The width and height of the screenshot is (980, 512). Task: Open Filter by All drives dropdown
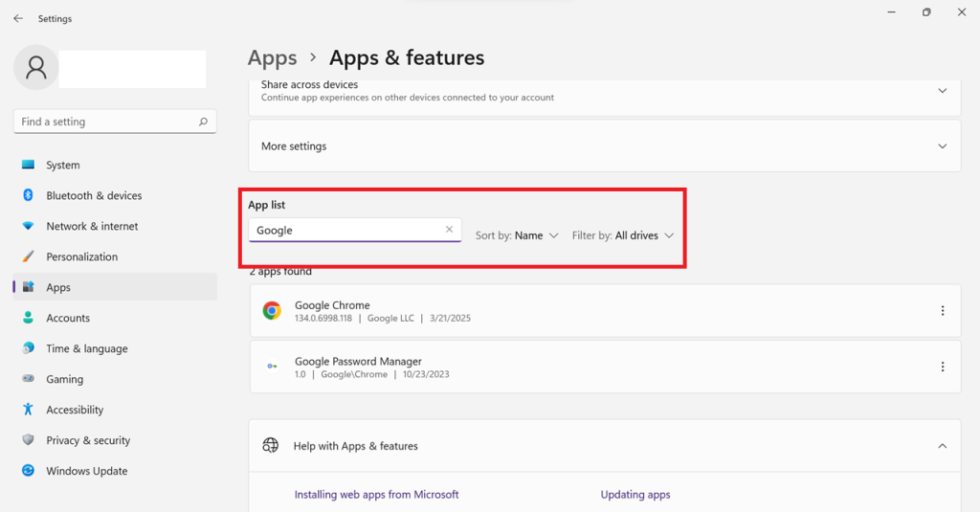coord(622,235)
